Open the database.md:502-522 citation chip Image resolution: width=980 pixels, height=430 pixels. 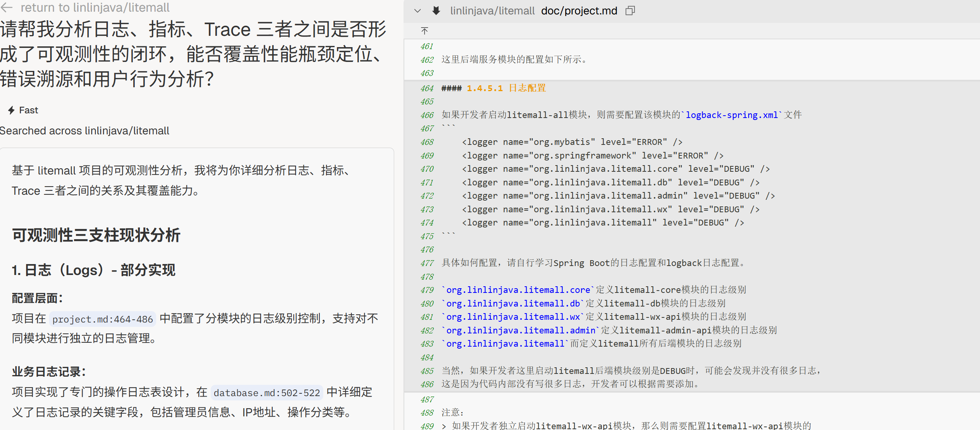[267, 393]
